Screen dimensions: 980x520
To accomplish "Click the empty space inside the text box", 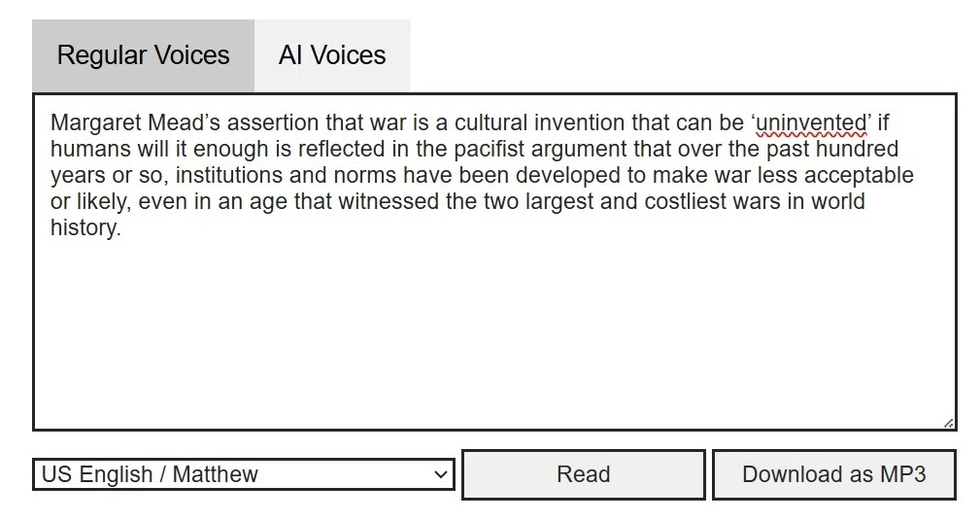I will (x=493, y=331).
